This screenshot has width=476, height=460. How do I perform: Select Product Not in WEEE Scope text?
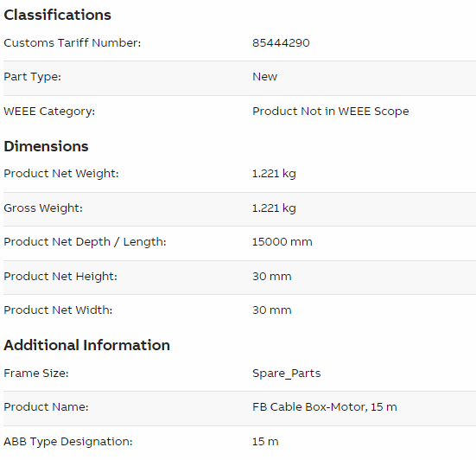click(x=331, y=112)
